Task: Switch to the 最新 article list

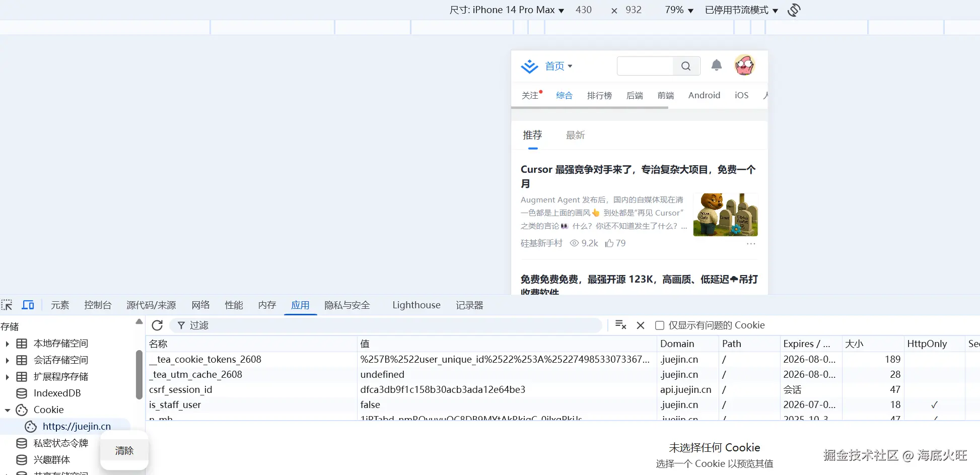Action: coord(575,135)
